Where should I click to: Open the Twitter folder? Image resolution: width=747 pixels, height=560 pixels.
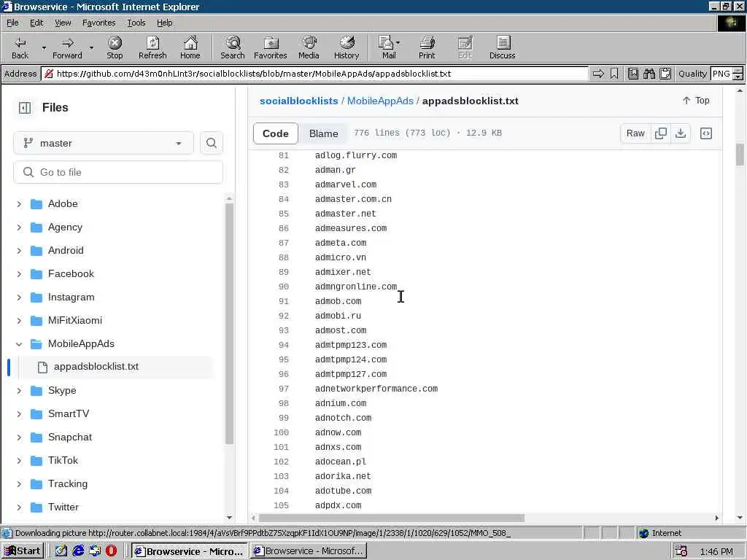(63, 507)
